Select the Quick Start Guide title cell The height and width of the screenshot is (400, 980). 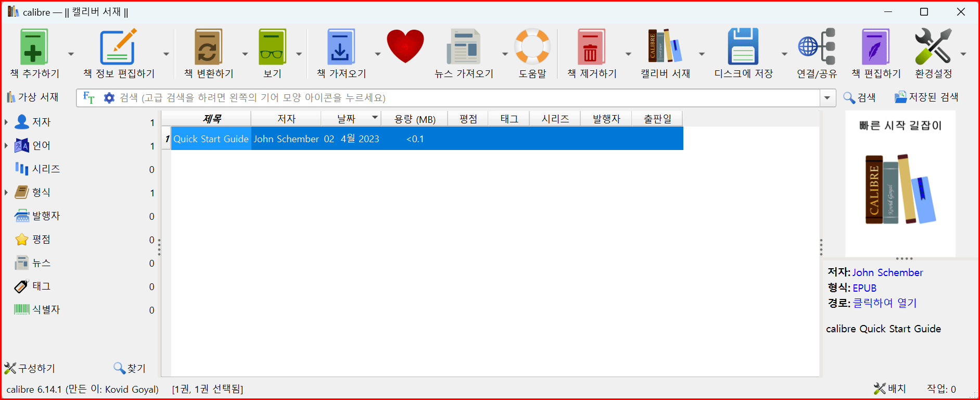pyautogui.click(x=211, y=139)
